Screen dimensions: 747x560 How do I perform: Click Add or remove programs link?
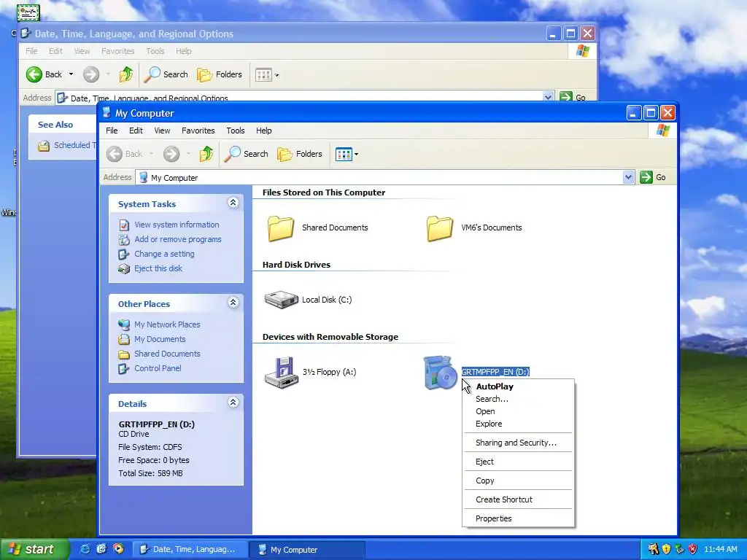click(x=178, y=239)
